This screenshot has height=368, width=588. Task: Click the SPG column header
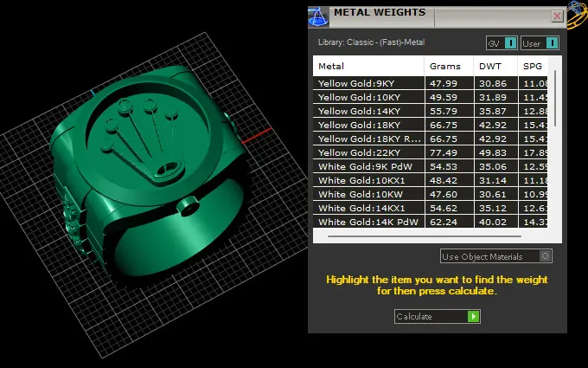tap(533, 67)
